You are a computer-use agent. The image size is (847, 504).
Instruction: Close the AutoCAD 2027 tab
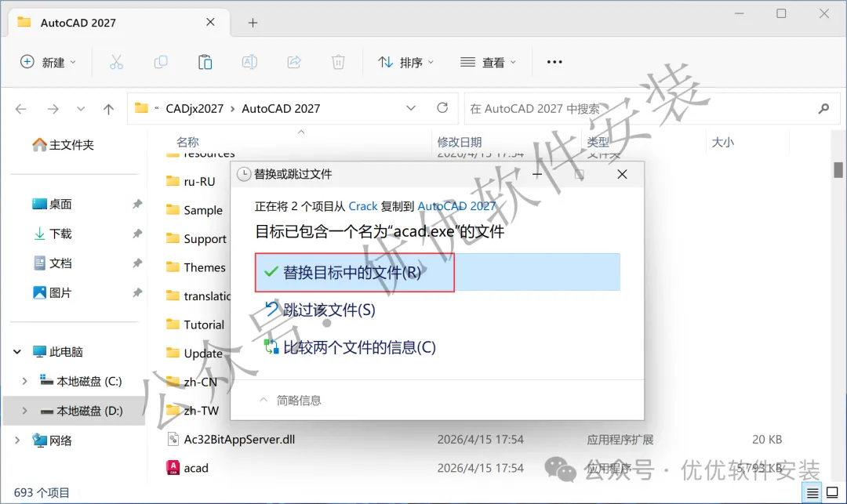pyautogui.click(x=211, y=22)
